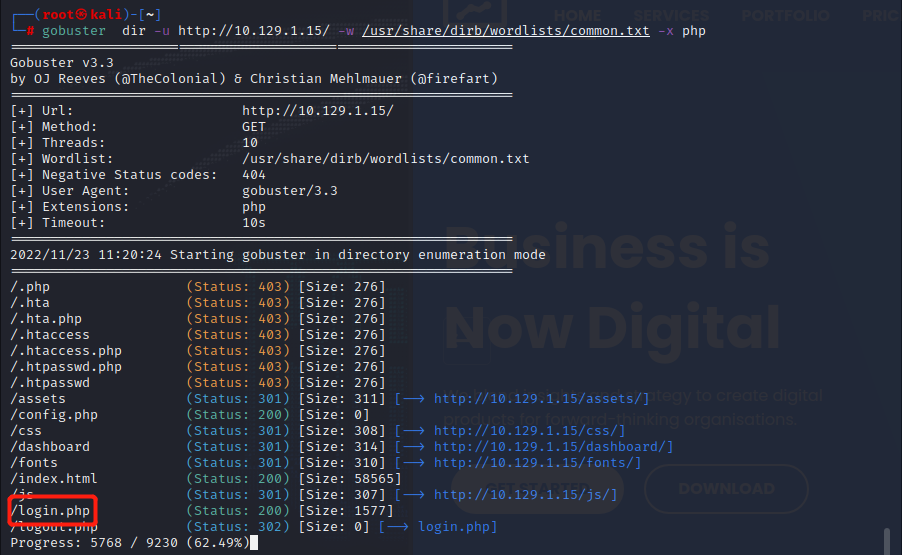Image resolution: width=902 pixels, height=555 pixels.
Task: Click the /fonts directory entry
Action: click(x=34, y=463)
